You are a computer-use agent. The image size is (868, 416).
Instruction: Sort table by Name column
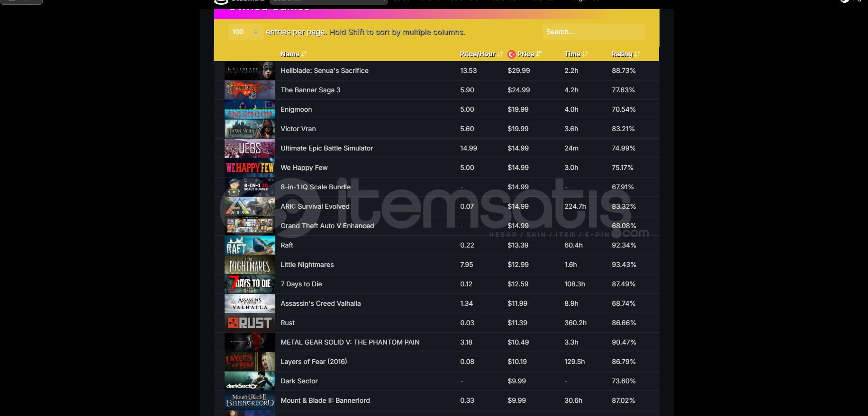coord(294,54)
